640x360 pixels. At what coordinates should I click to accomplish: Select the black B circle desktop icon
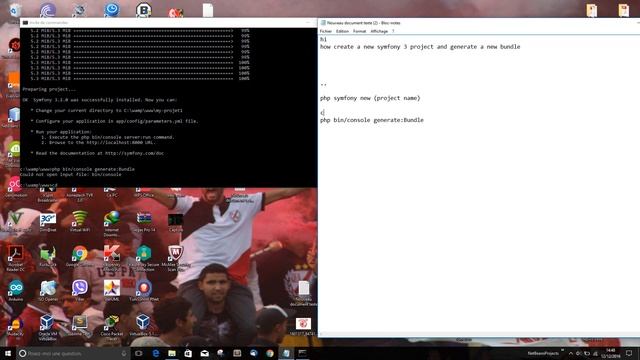[144, 10]
